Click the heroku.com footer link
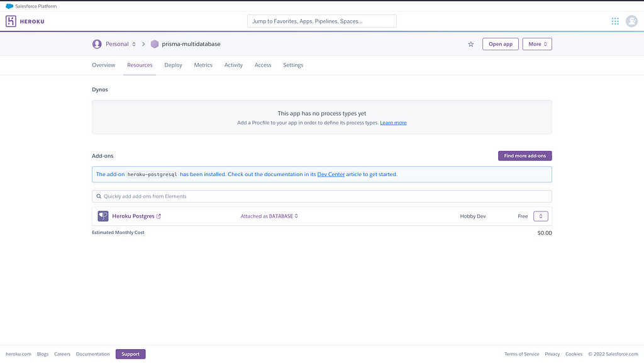The height and width of the screenshot is (363, 644). [x=18, y=354]
